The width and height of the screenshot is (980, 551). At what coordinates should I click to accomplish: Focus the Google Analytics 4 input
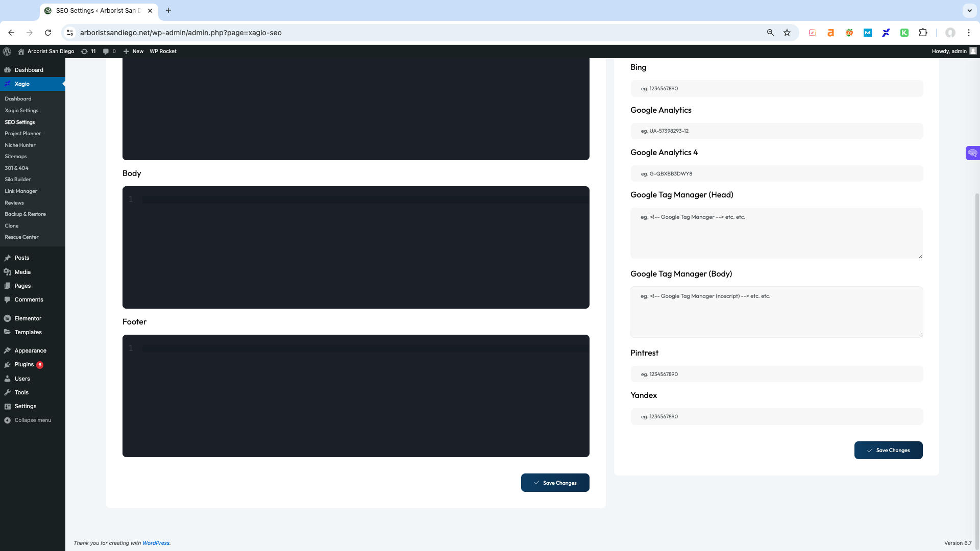[776, 173]
